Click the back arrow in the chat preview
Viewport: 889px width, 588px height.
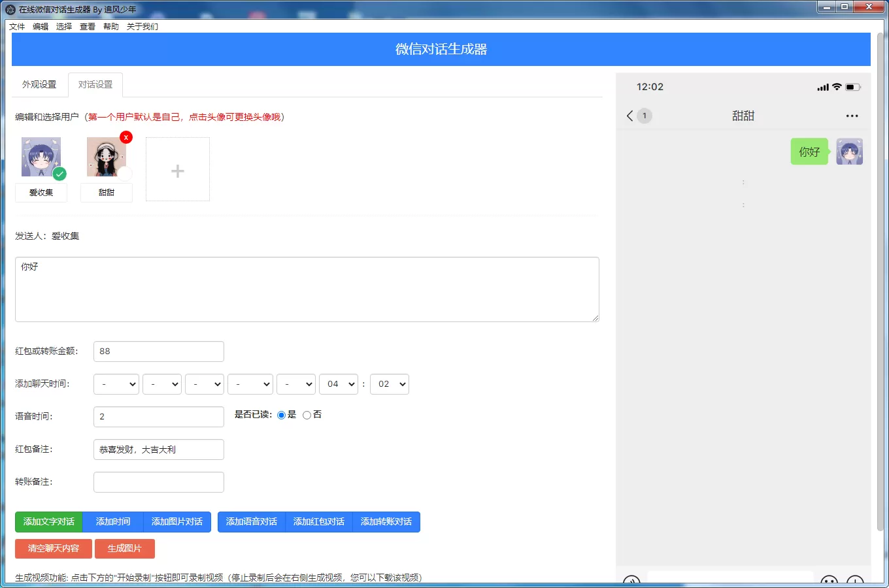click(x=629, y=116)
